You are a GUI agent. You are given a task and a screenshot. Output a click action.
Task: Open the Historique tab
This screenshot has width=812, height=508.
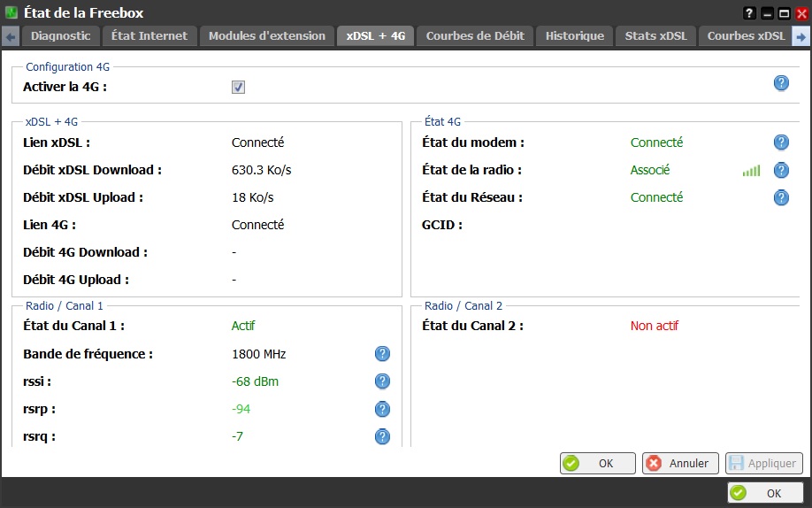(574, 35)
